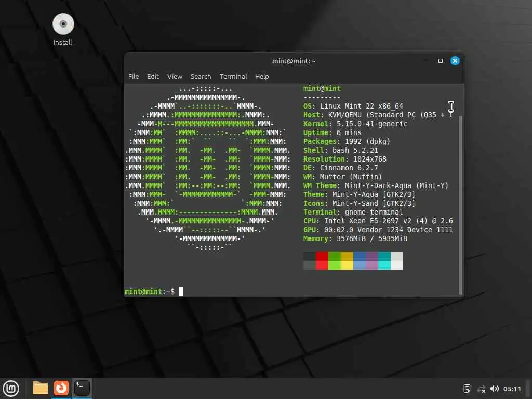Click the bright magenta color block

click(x=372, y=265)
